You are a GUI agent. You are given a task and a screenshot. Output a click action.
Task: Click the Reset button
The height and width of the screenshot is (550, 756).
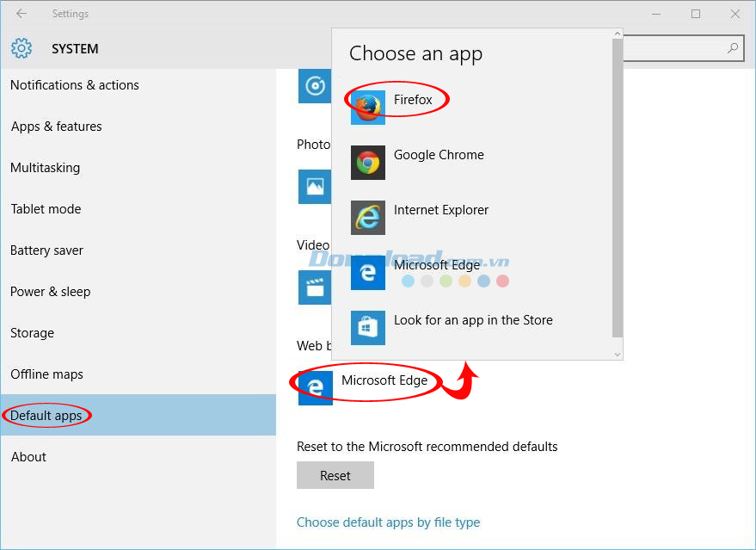335,474
